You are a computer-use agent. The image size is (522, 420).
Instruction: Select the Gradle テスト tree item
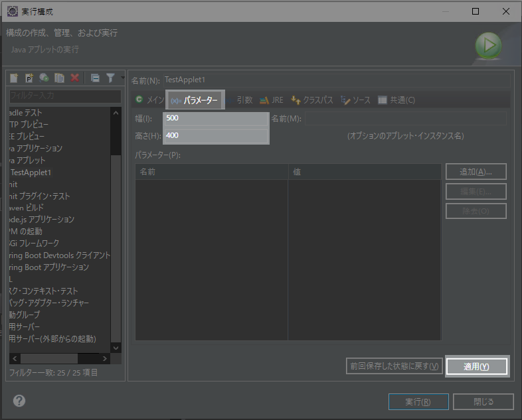pos(26,113)
